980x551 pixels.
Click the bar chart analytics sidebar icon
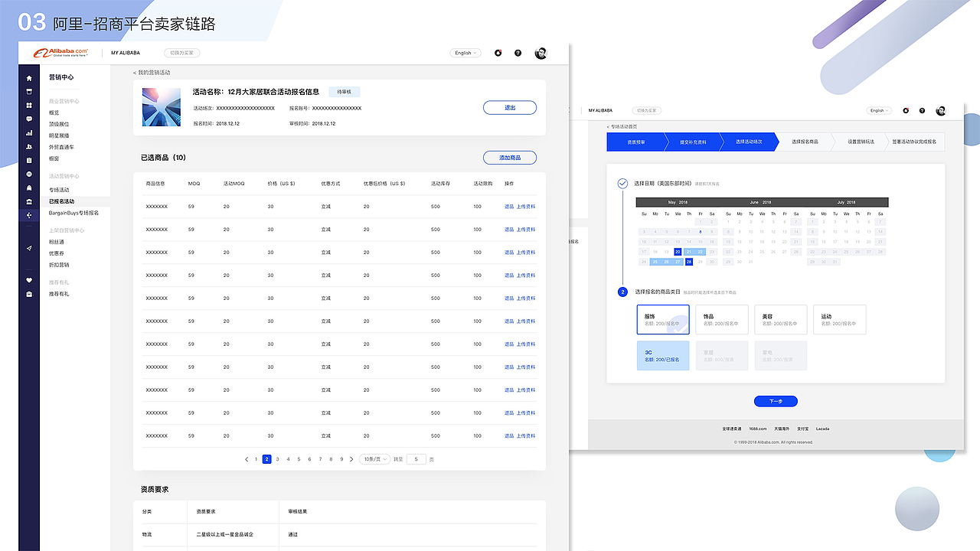click(x=29, y=133)
